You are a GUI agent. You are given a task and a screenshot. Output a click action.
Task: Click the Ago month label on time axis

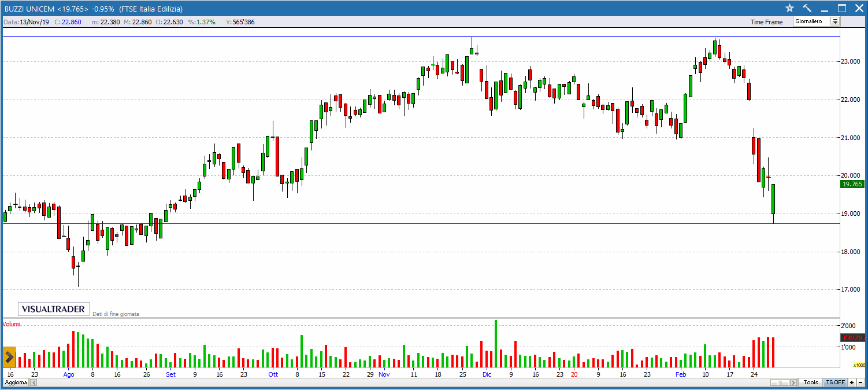69,374
